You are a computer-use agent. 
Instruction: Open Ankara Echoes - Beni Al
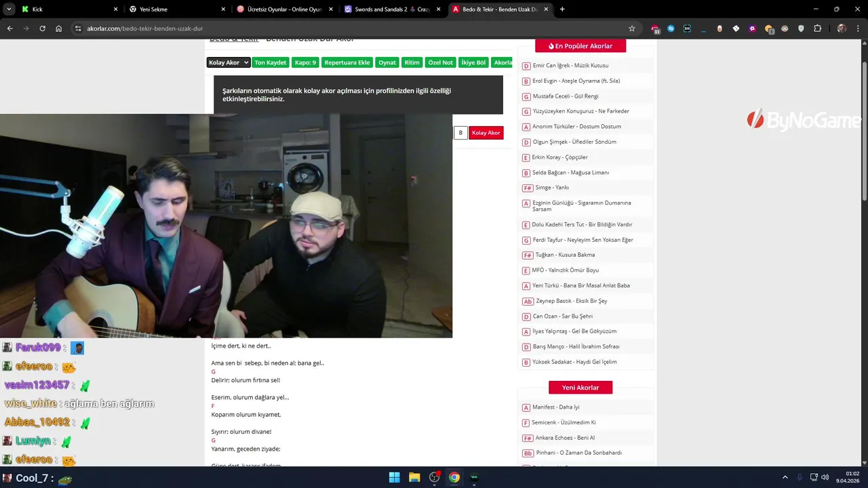click(x=565, y=438)
